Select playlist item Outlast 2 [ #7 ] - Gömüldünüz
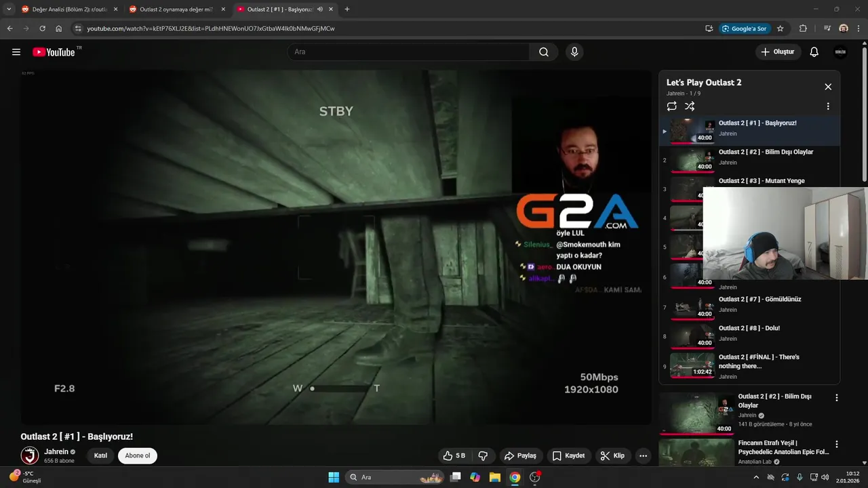 pyautogui.click(x=749, y=307)
